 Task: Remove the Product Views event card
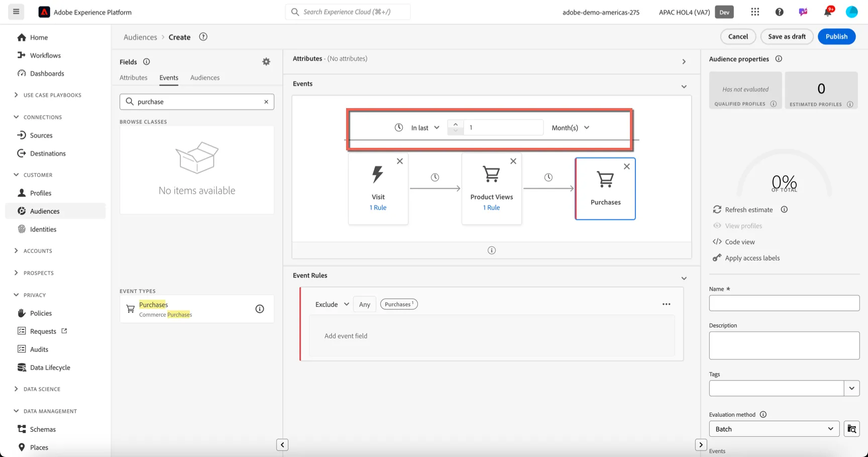click(513, 161)
